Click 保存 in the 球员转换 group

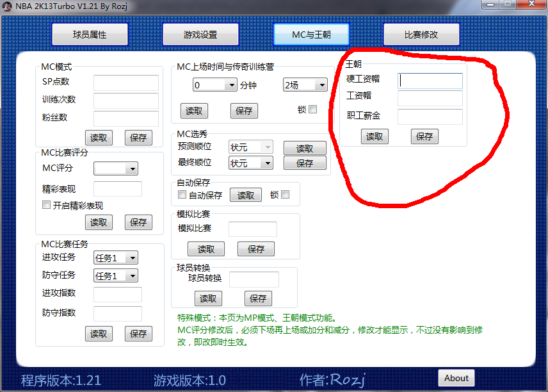coord(258,298)
